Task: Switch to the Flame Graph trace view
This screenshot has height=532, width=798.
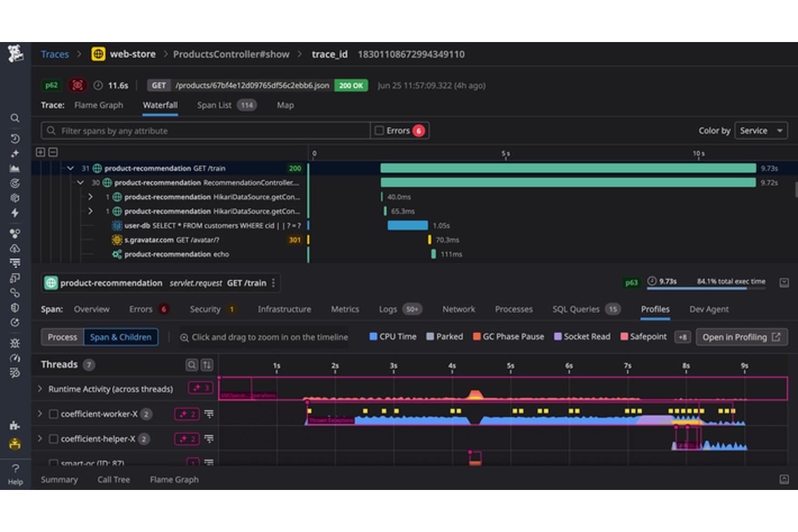Action: pos(99,105)
